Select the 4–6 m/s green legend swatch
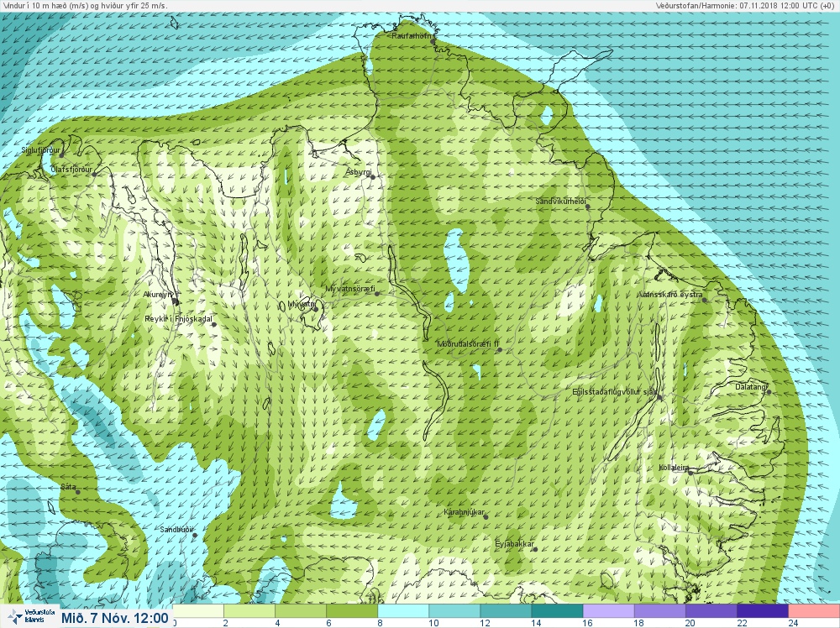This screenshot has height=628, width=840. 301,611
